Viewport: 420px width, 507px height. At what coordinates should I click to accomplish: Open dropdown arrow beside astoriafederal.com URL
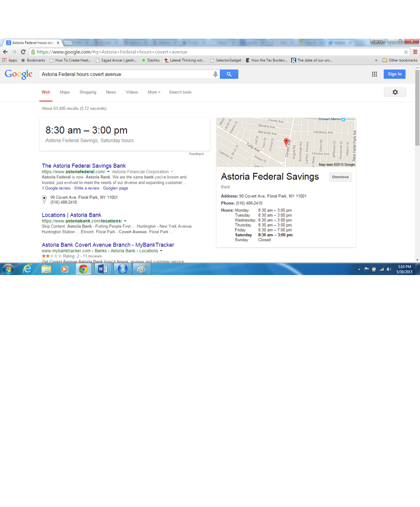108,172
